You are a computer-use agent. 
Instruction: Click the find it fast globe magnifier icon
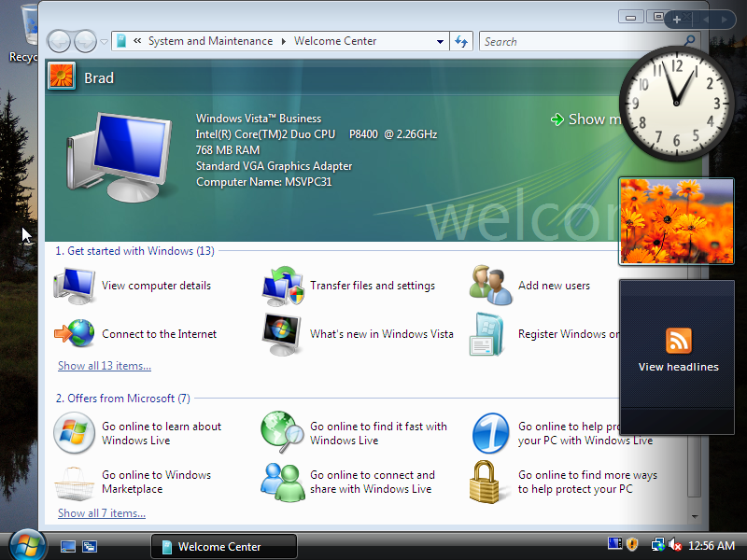282,432
